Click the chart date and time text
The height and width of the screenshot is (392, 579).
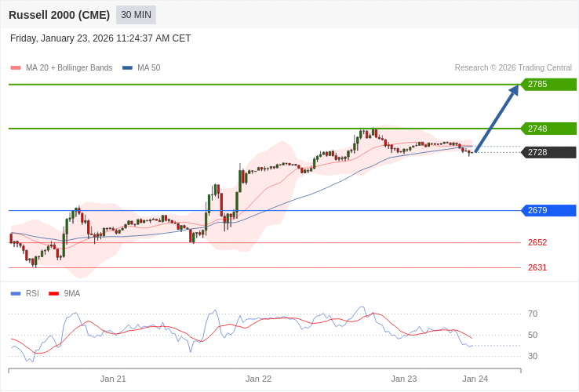(100, 38)
